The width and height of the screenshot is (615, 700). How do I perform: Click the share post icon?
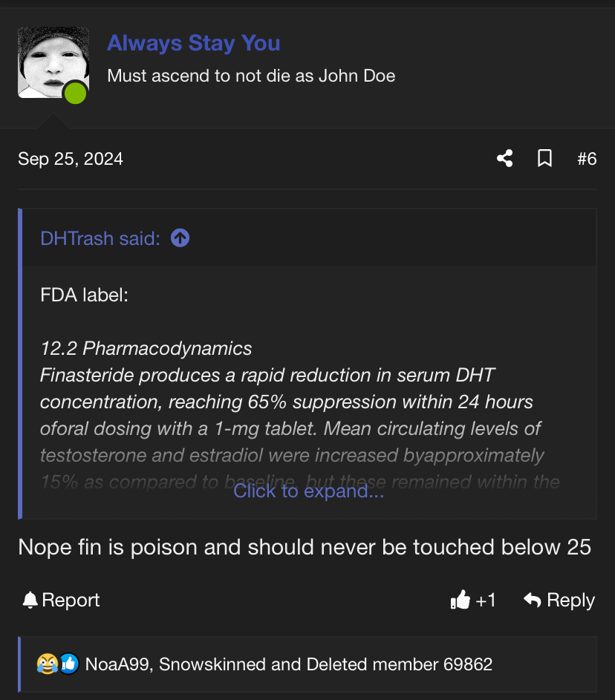coord(504,158)
